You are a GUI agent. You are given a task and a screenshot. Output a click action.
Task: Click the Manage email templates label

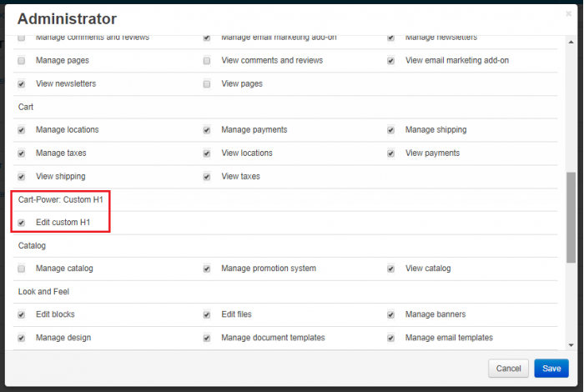449,338
